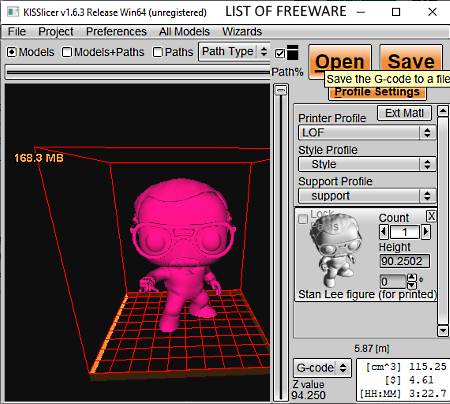Open the Preferences menu
450x404 pixels.
(116, 32)
